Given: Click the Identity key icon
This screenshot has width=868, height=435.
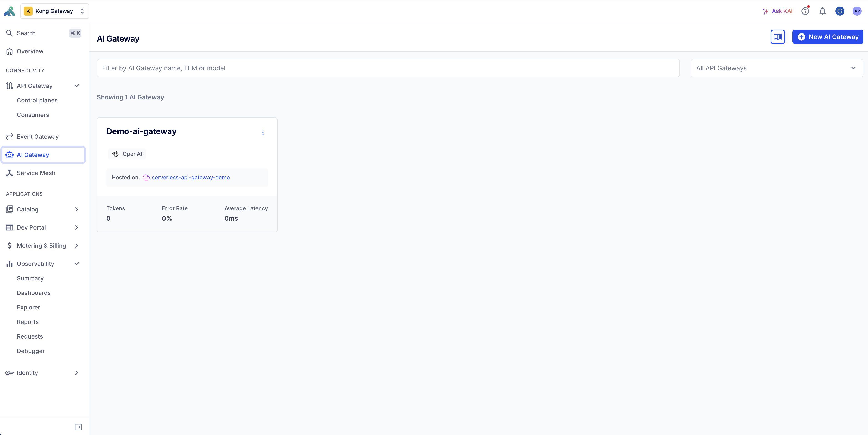Looking at the screenshot, I should pos(10,373).
